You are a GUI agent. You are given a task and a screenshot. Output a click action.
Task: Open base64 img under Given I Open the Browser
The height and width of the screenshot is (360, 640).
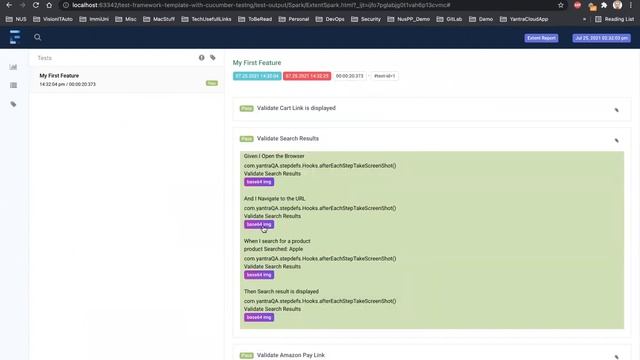tap(259, 182)
